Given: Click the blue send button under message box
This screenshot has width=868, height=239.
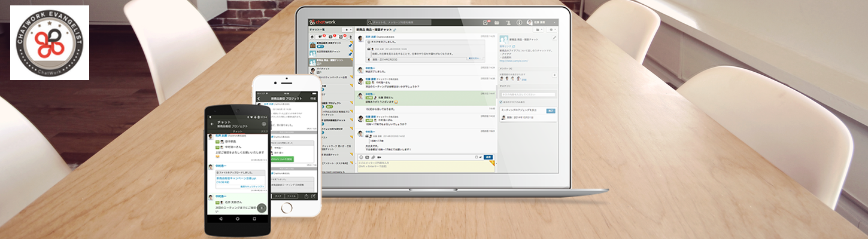Looking at the screenshot, I should click(x=488, y=157).
